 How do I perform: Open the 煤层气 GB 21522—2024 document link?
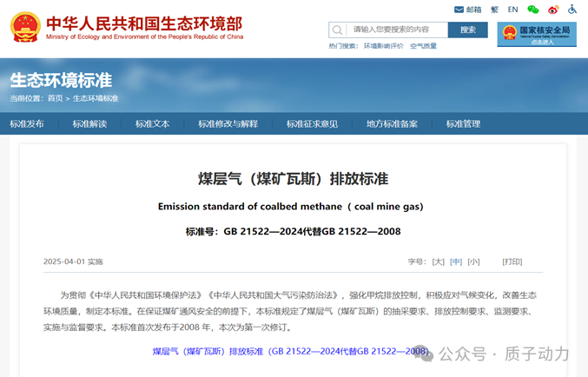[x=292, y=352]
